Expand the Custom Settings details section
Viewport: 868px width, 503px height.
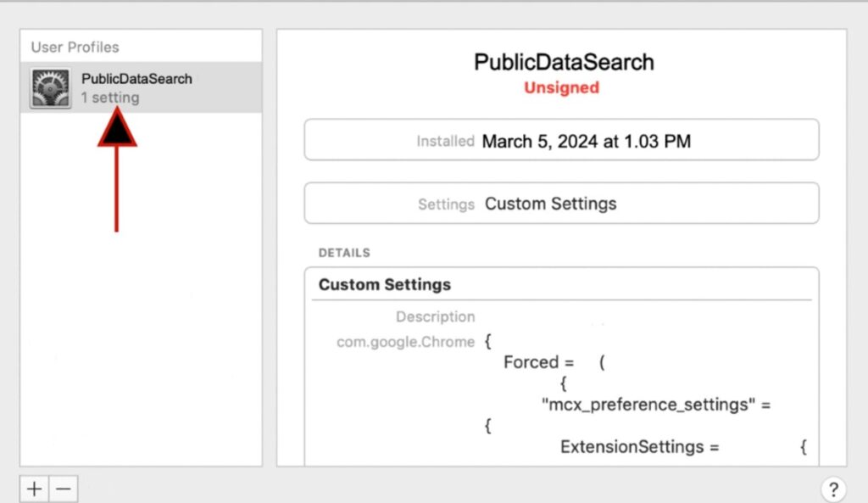point(384,284)
